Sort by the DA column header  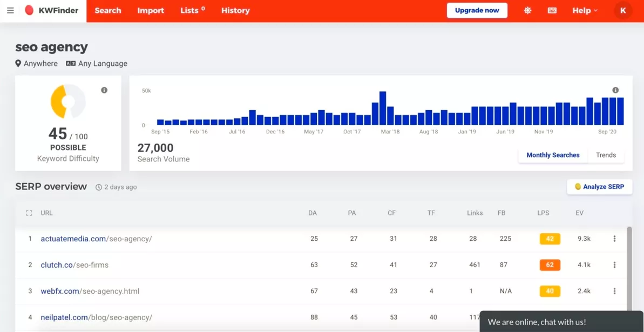pos(313,213)
